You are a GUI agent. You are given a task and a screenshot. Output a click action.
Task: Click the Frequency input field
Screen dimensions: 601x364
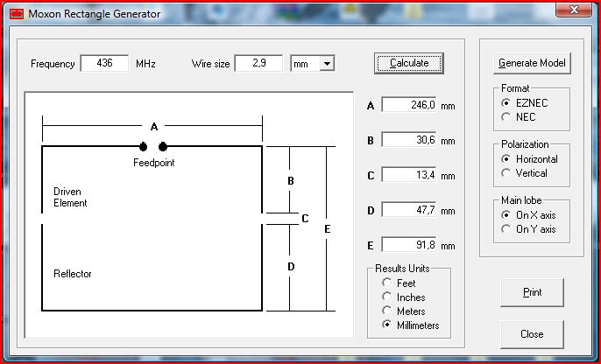tap(104, 63)
